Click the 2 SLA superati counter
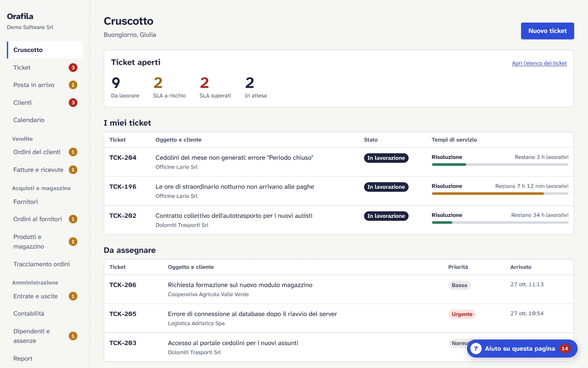 click(215, 87)
